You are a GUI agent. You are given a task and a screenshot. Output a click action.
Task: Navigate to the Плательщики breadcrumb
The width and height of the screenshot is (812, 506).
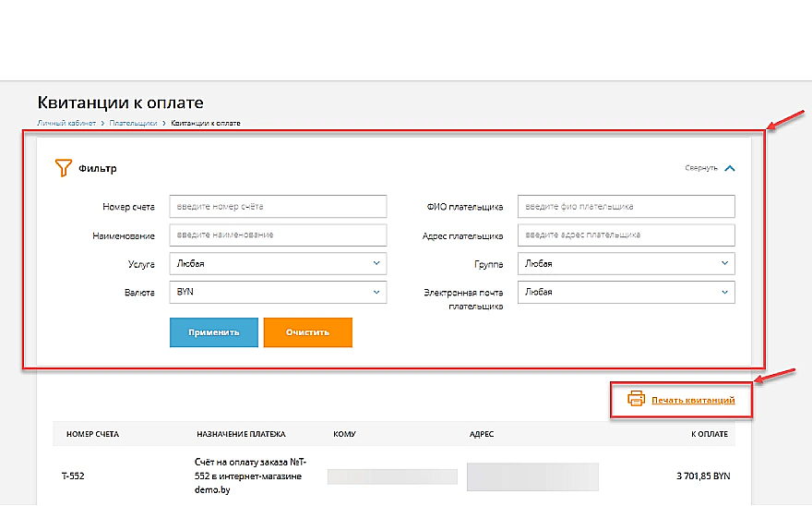[132, 123]
